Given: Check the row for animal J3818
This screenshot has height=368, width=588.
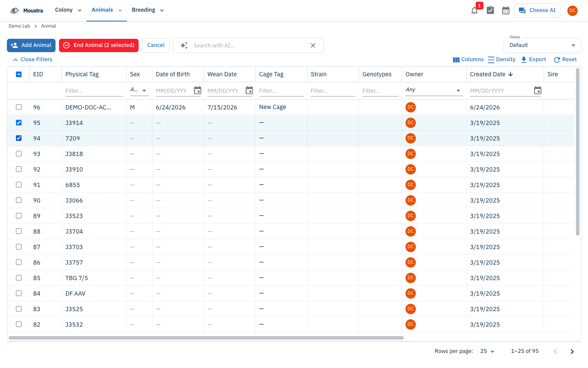Looking at the screenshot, I should [19, 154].
